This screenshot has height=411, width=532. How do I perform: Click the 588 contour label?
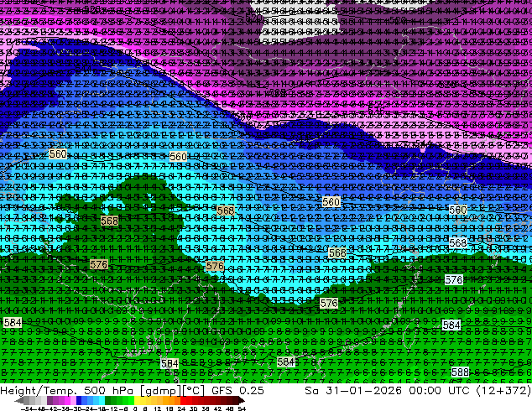[x=460, y=372]
